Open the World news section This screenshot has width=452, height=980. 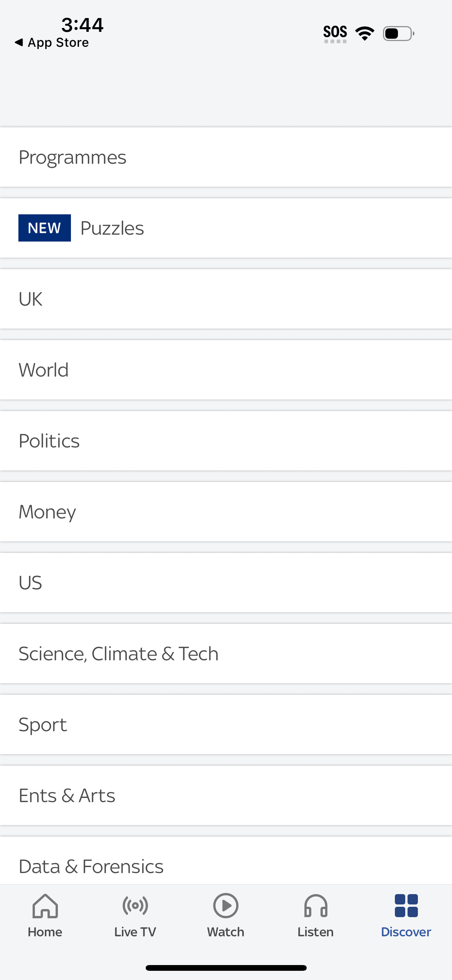coord(43,370)
